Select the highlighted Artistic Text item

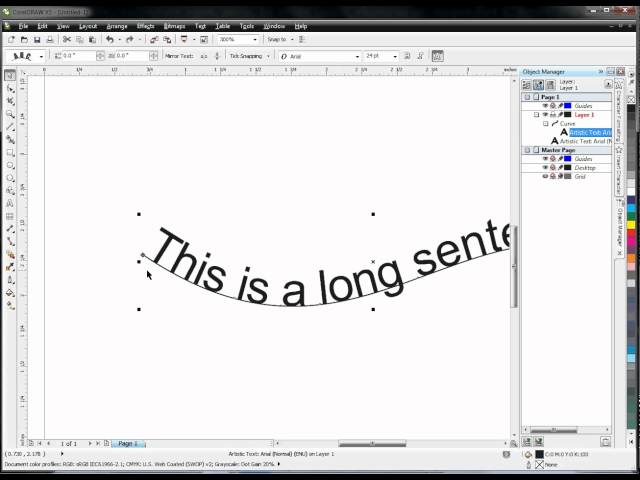[x=590, y=132]
